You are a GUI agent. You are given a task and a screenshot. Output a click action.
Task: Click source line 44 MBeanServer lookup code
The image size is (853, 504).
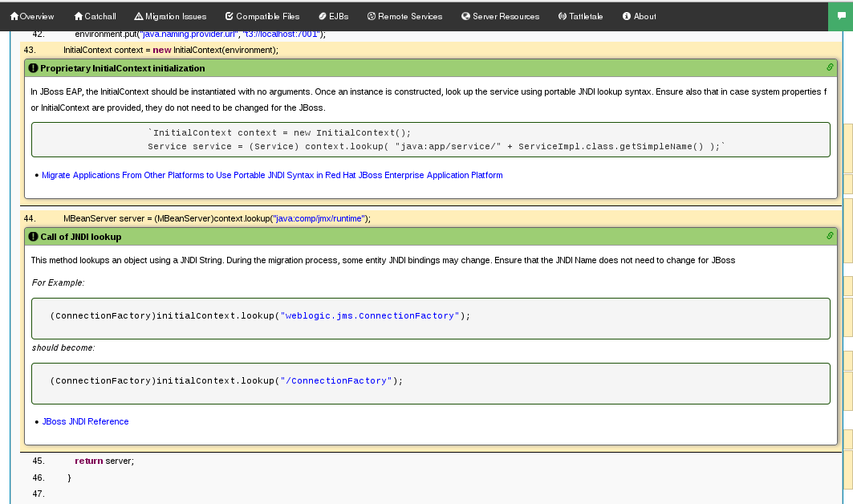217,218
